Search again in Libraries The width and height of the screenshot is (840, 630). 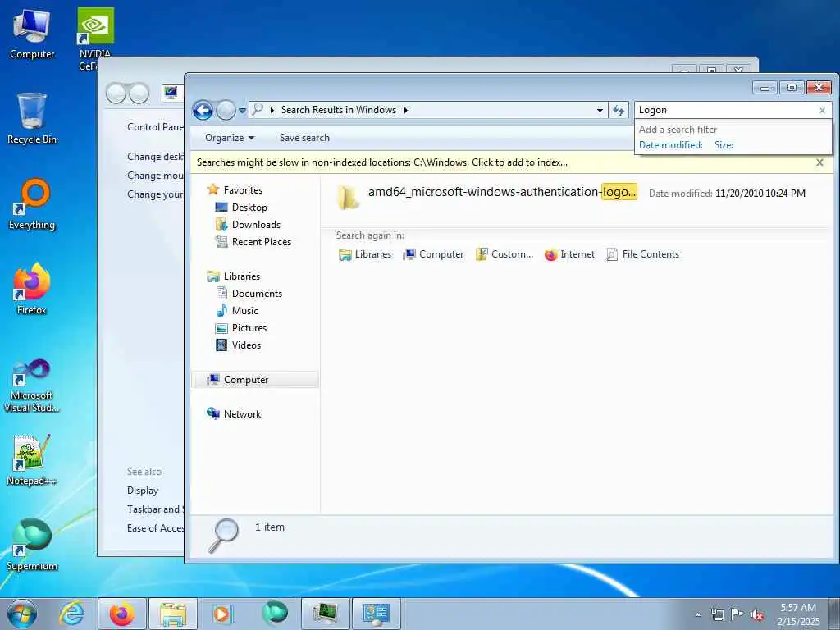coord(365,254)
